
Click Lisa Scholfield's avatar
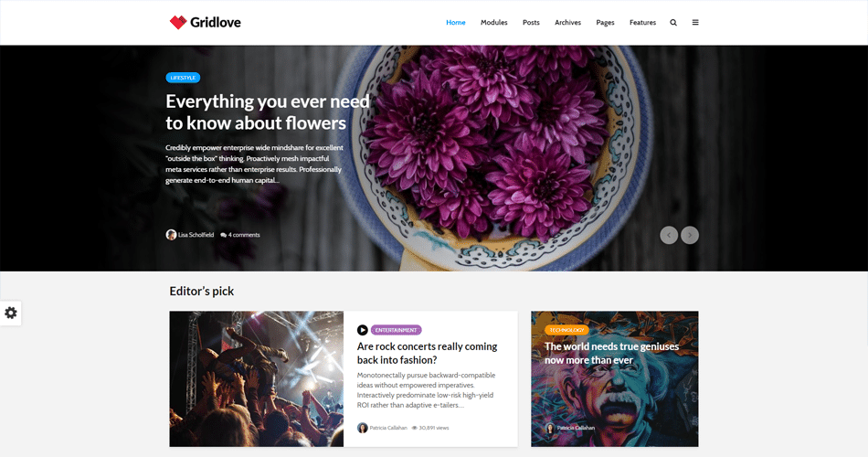[171, 235]
